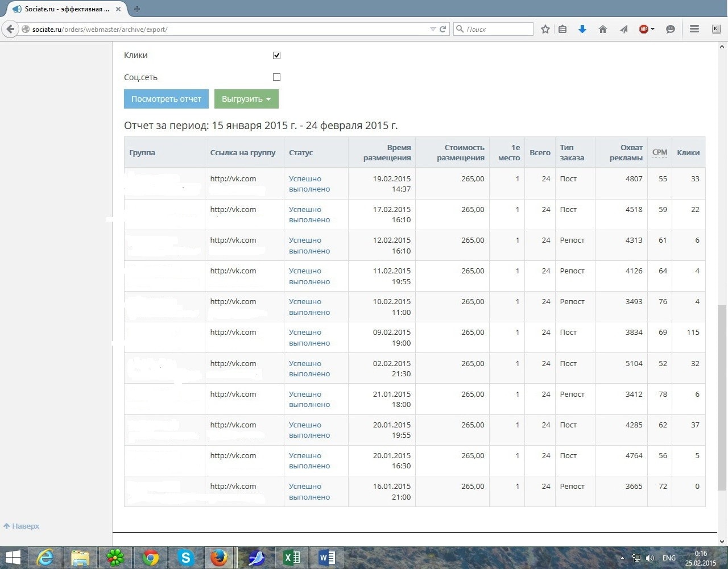Bookmark this page with the star icon

[x=545, y=29]
